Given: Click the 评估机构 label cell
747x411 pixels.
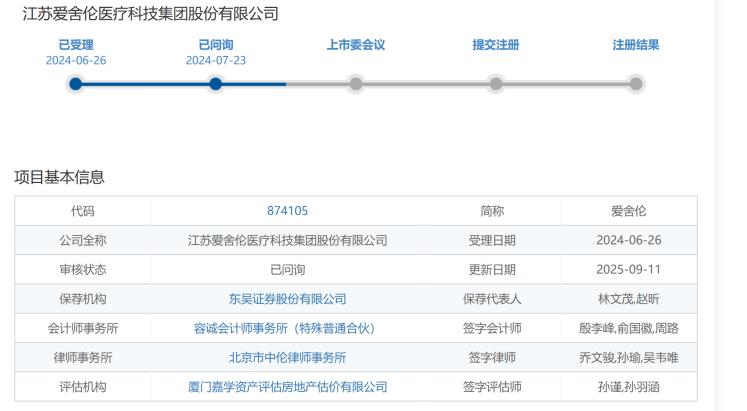Looking at the screenshot, I should point(83,387).
